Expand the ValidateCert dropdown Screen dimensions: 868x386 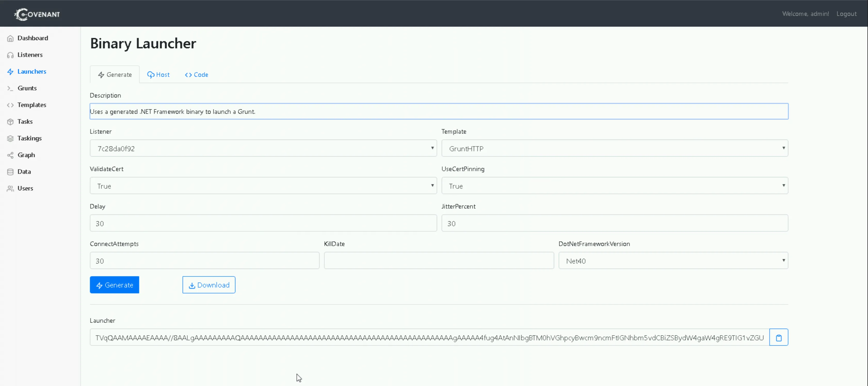[x=263, y=186]
